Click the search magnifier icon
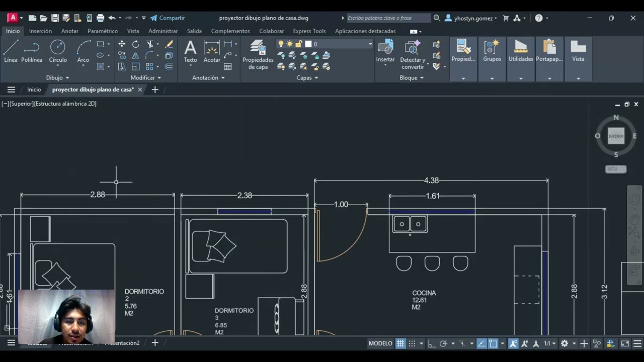 (x=437, y=18)
